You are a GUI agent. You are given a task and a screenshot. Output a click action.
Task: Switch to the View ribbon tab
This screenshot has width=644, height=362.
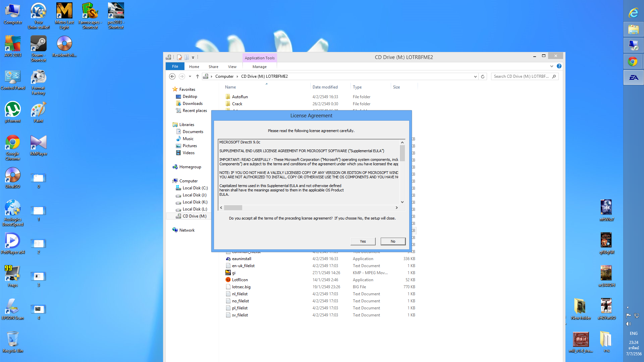click(232, 67)
